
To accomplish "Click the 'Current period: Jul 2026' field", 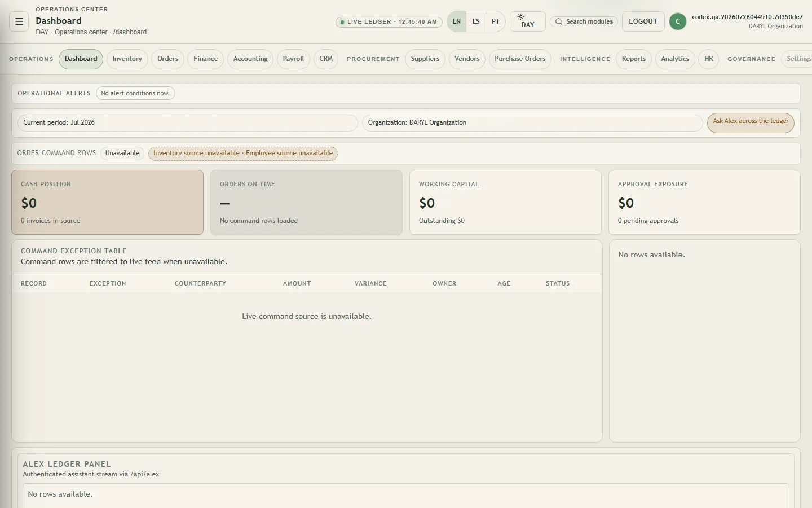I will (188, 122).
